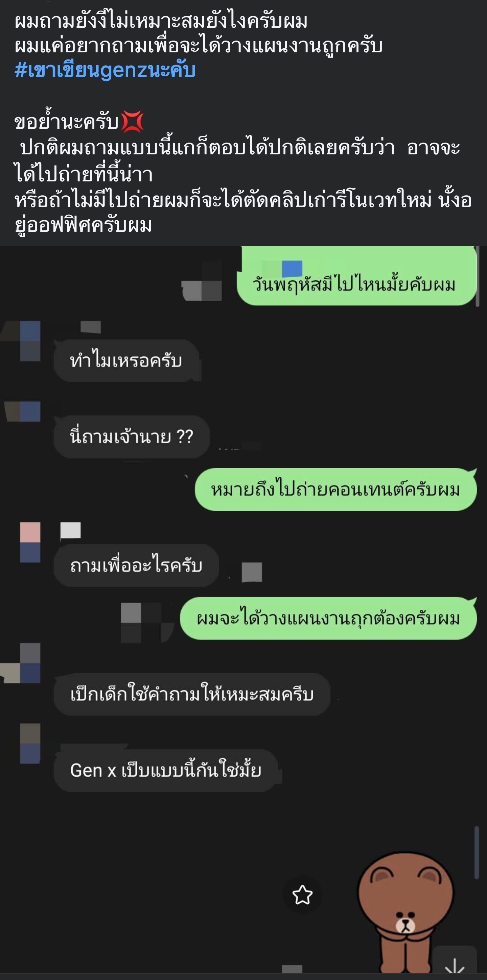
Task: Tap green bubble 'หมายถึงไปถ่ายคอนเทนต์ครับผม'
Action: 335,489
